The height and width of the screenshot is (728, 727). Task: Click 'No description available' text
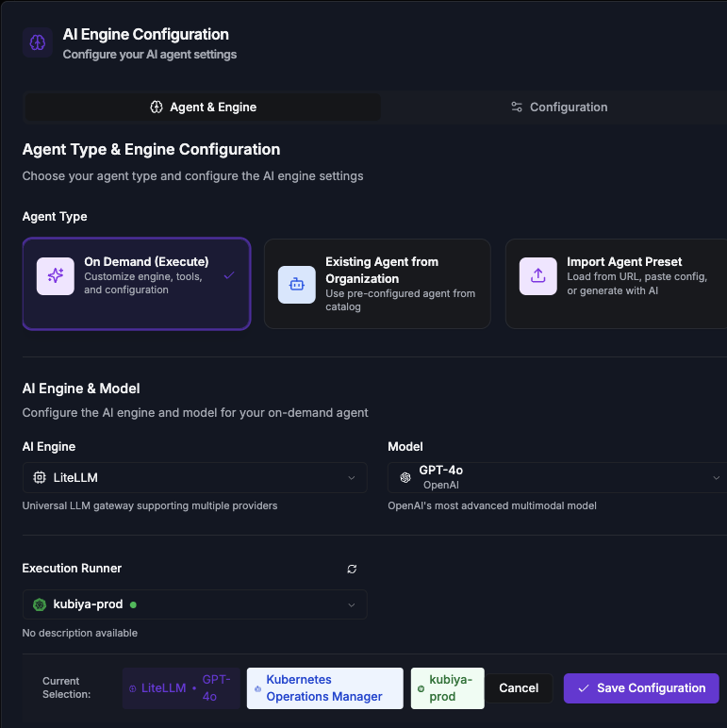tap(80, 633)
